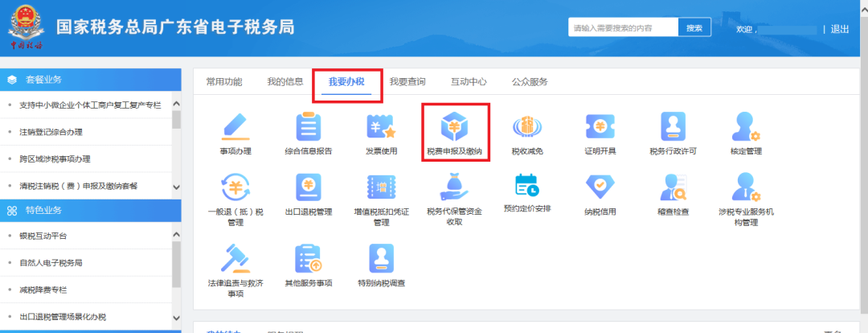Click the China Tax emblem logo
868x333 pixels.
click(x=26, y=27)
